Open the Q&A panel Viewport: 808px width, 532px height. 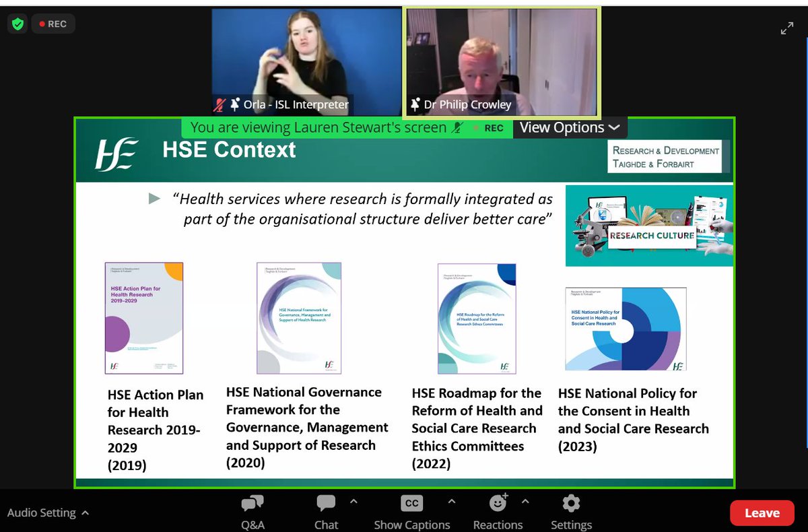[252, 512]
